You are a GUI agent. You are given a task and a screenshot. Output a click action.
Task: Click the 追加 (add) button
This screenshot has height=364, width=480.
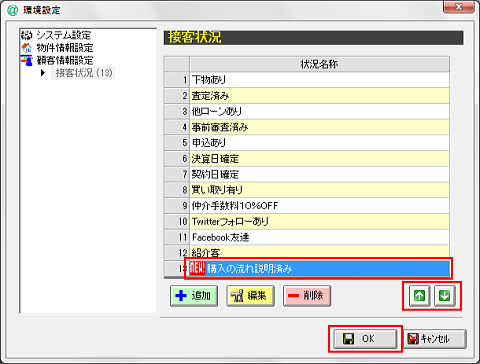(x=194, y=296)
